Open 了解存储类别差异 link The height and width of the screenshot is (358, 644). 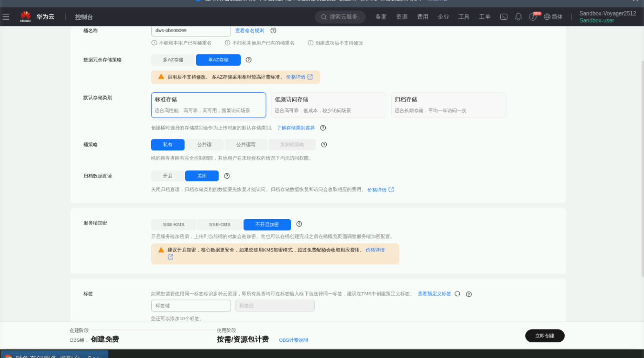click(x=296, y=128)
